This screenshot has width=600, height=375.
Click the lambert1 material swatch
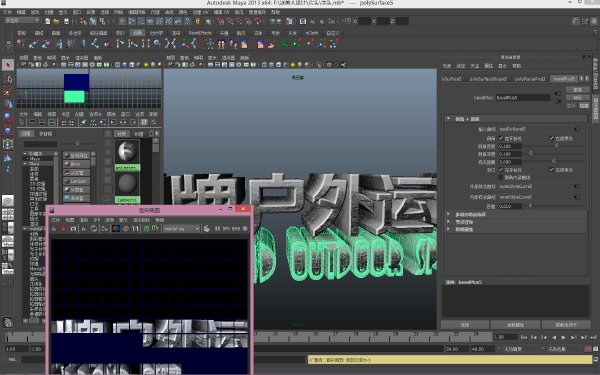click(127, 184)
